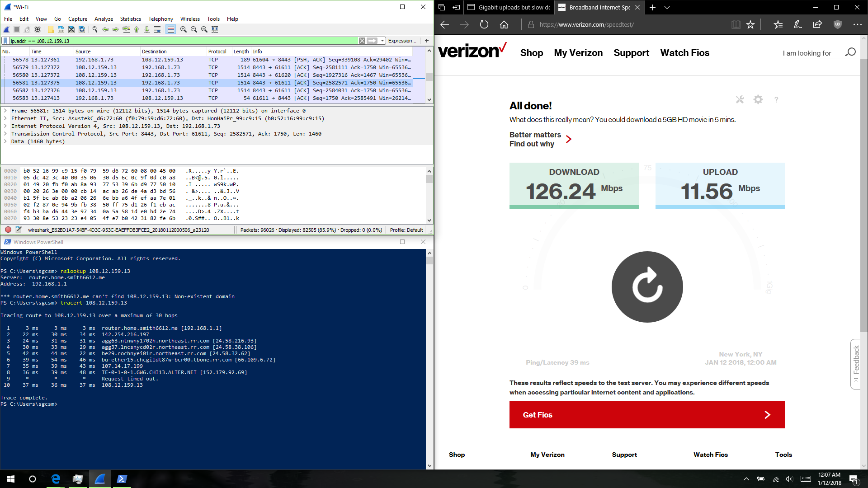Viewport: 868px width, 488px height.
Task: Expand the Frame 56581 details row
Action: [5, 111]
